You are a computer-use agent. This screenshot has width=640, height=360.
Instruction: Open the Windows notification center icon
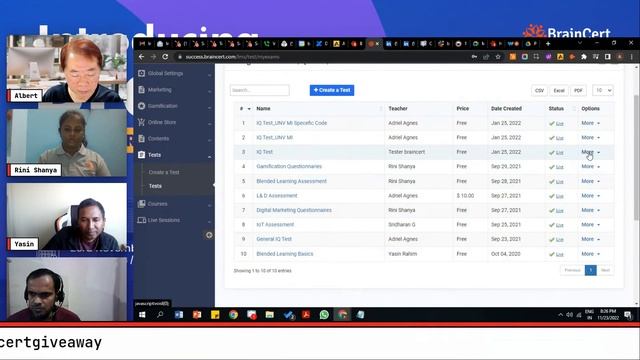[x=628, y=315]
